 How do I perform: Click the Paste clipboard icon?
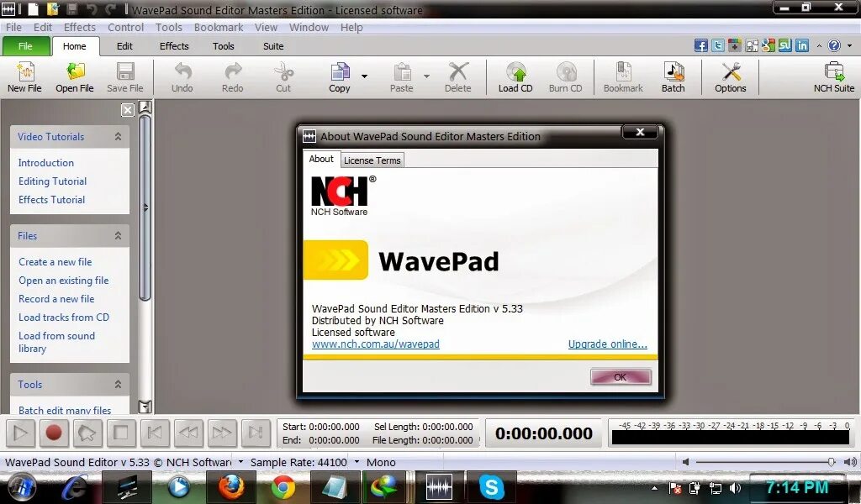[x=402, y=72]
